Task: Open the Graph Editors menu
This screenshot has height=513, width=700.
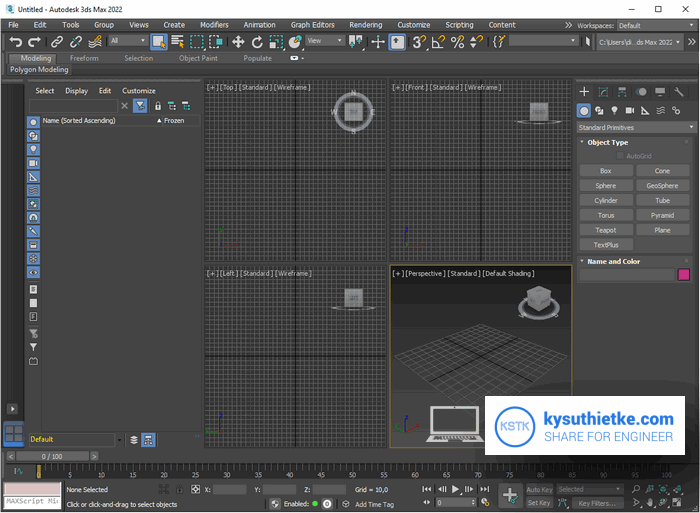Action: click(312, 25)
